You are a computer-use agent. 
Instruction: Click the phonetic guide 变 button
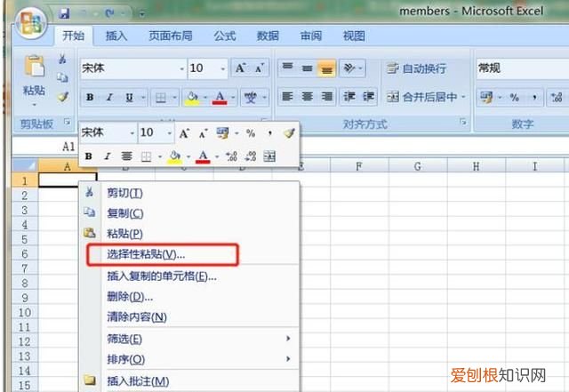(x=250, y=97)
